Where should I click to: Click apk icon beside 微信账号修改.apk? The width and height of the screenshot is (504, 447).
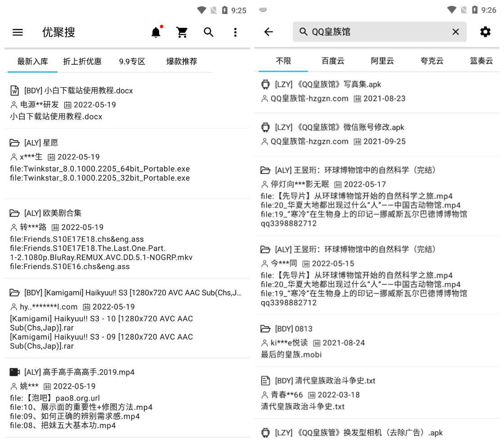(265, 127)
